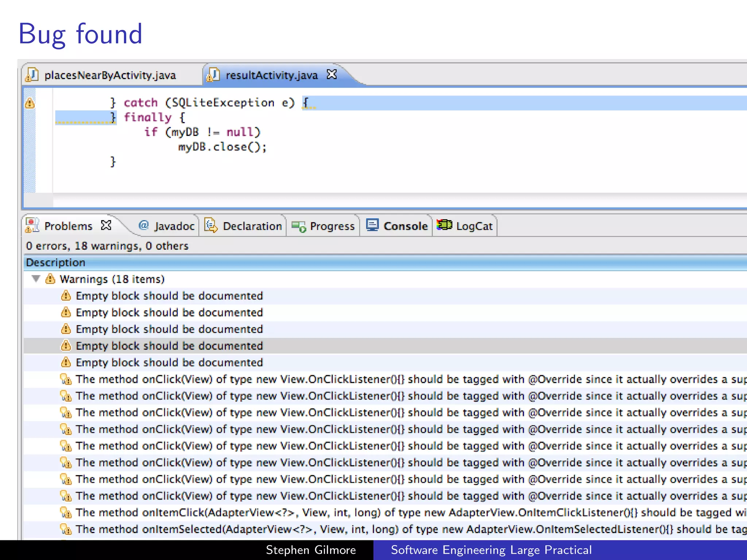747x560 pixels.
Task: Select the onItemSelected(AdapterView) warning
Action: click(385, 529)
